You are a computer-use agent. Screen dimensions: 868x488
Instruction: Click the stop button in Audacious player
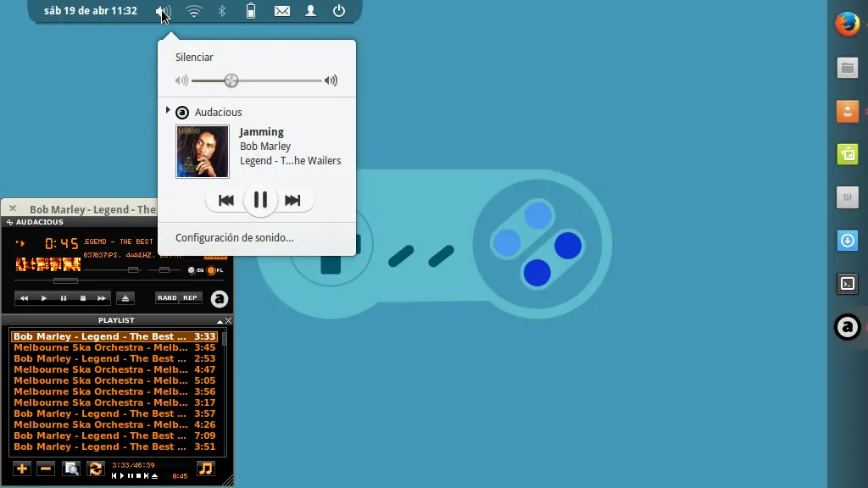(82, 298)
